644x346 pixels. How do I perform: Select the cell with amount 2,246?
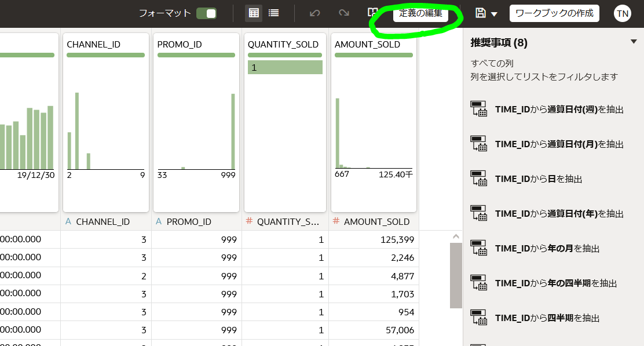[374, 258]
